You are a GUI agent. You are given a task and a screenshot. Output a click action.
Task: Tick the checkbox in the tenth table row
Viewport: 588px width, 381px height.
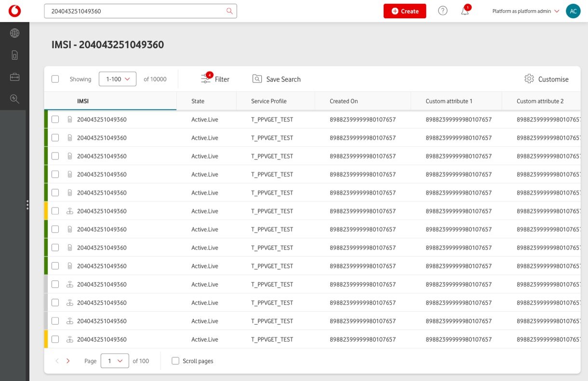(x=55, y=284)
